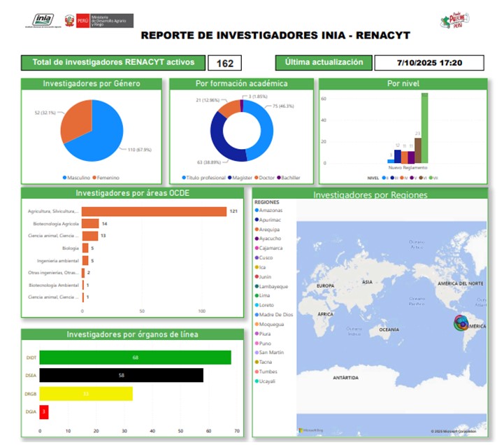Select the Agricultura, Silvicultura bar with 121
504x445 pixels.
154,211
